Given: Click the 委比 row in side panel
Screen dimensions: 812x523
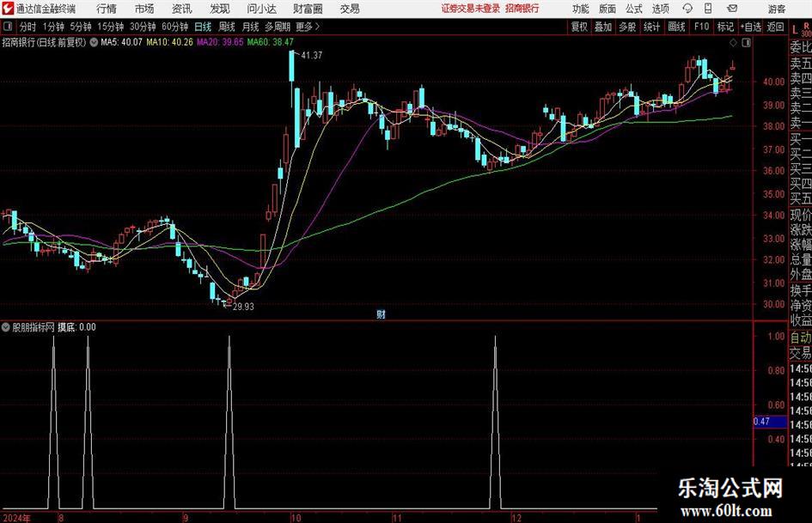Looking at the screenshot, I should (x=801, y=47).
